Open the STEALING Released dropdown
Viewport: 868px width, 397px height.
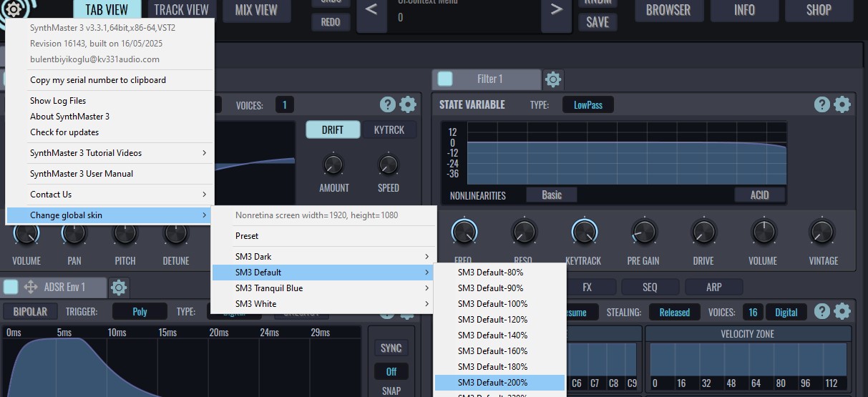point(674,312)
